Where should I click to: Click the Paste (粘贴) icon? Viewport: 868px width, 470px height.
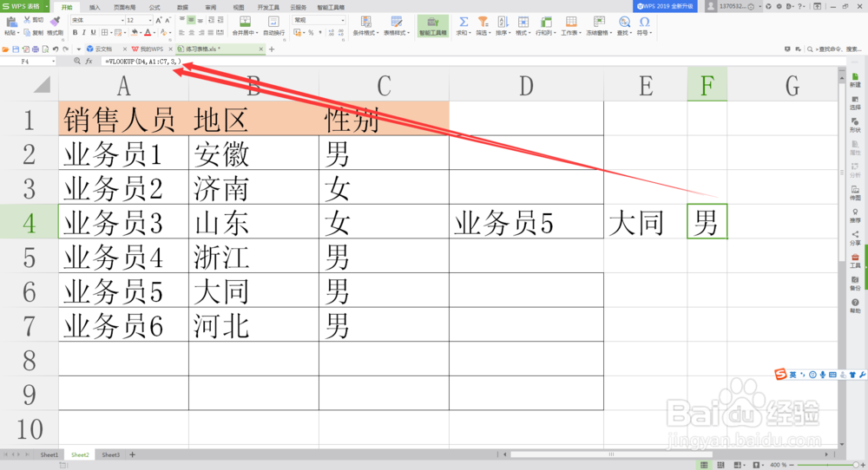[x=10, y=23]
